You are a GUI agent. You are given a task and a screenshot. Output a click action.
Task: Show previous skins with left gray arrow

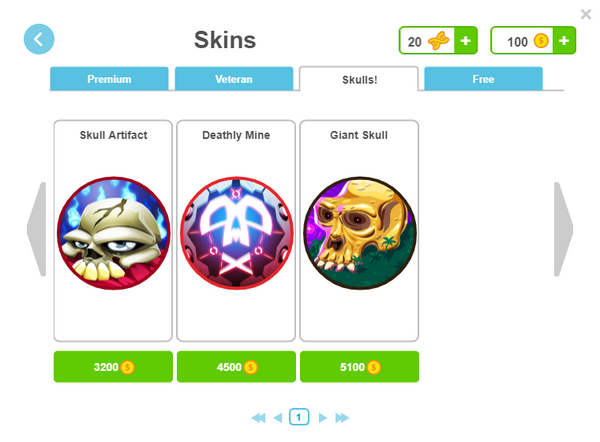click(36, 229)
